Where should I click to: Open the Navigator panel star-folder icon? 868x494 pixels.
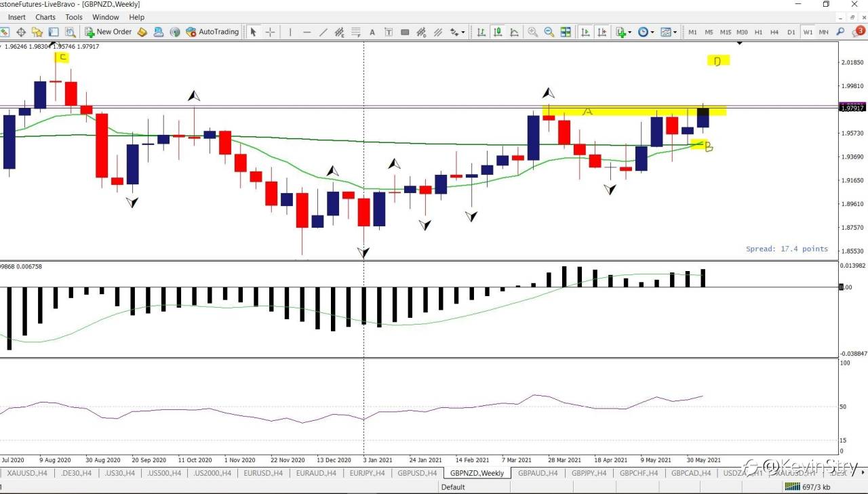(37, 32)
